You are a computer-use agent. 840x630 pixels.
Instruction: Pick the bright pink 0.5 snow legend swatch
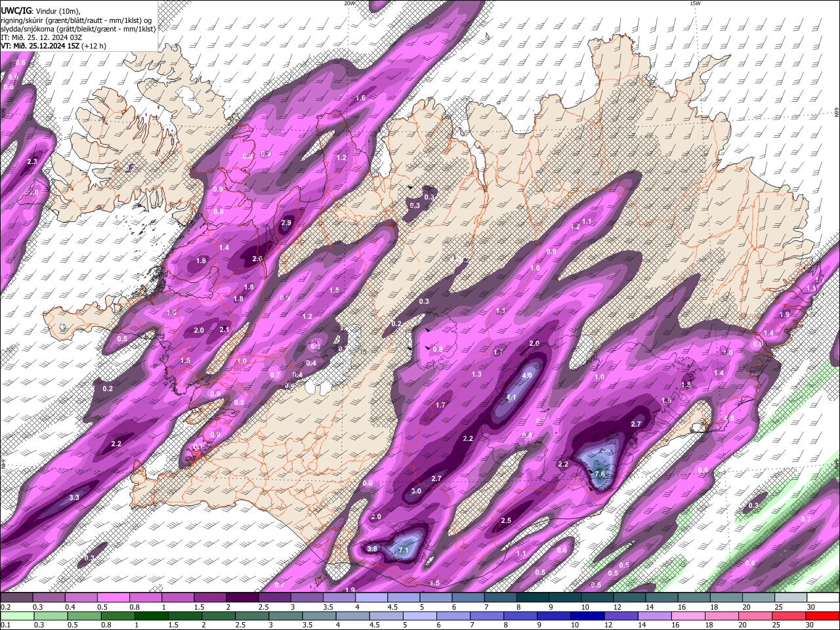tap(114, 597)
